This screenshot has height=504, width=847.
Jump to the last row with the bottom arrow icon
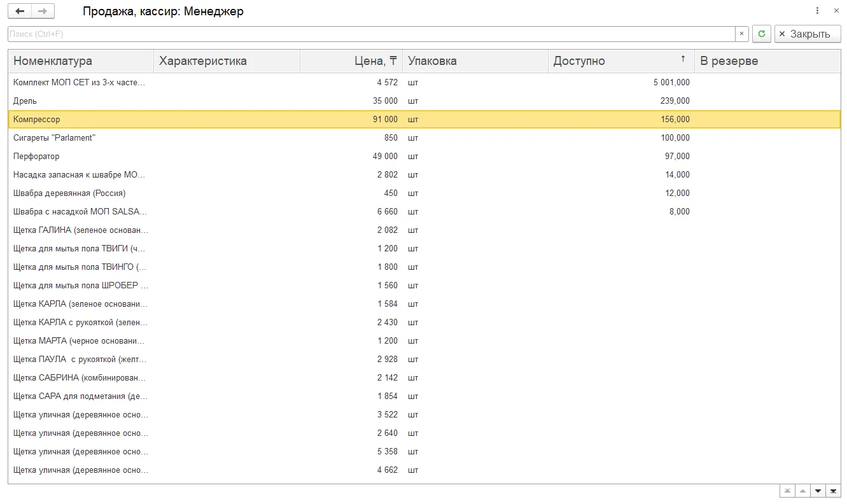tap(834, 491)
